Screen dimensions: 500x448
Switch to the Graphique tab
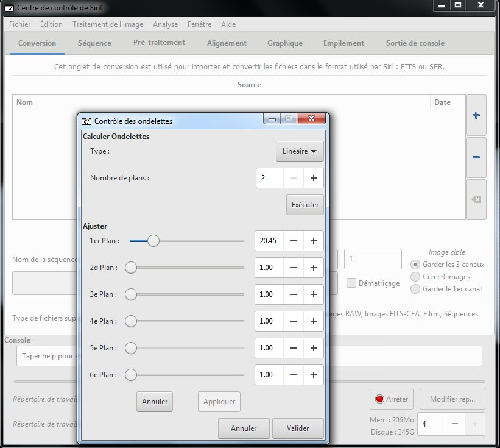click(285, 43)
